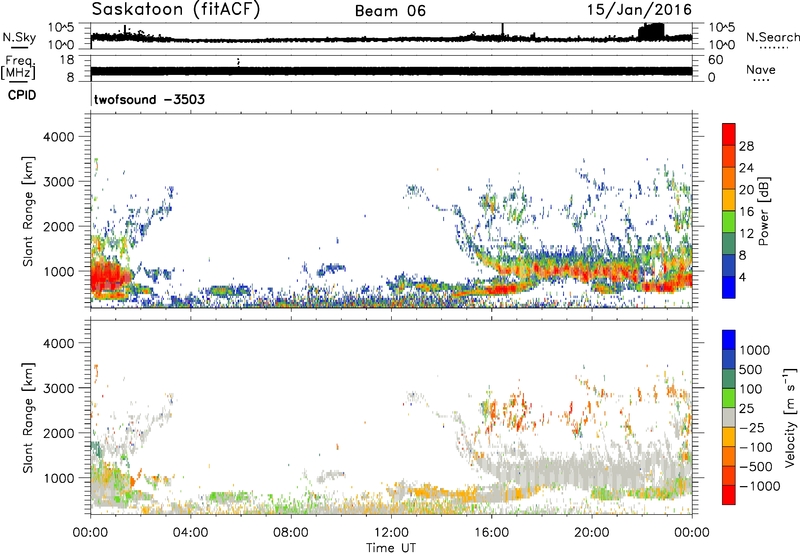Image resolution: width=800 pixels, height=554 pixels.
Task: Click the Power color bar
Action: coord(729,211)
